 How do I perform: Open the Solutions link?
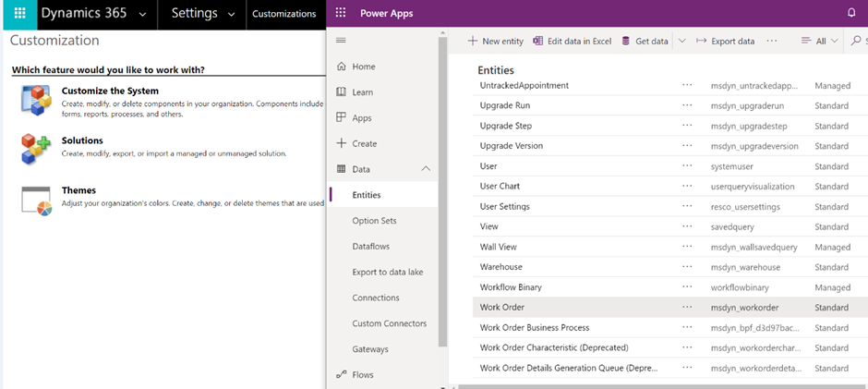[x=82, y=140]
